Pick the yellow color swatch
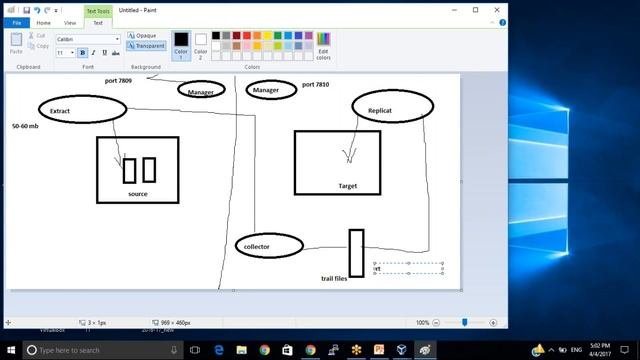This screenshot has width=640, height=360. [267, 36]
